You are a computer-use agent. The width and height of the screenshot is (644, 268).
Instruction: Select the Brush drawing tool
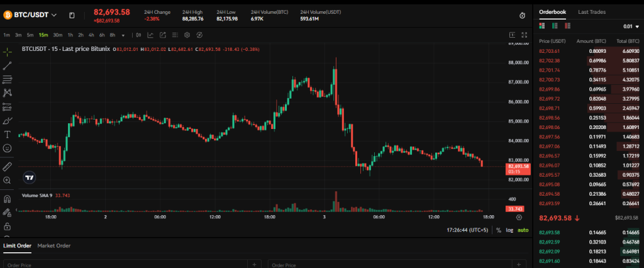8,120
